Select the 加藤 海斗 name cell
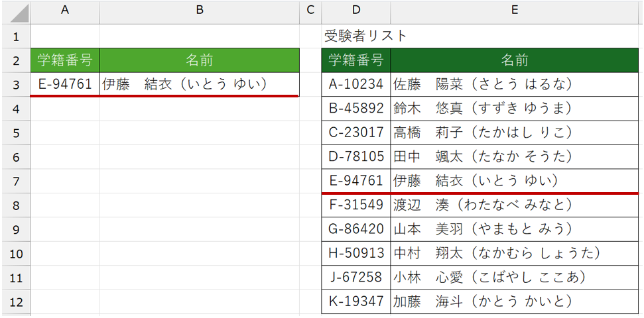644x318 pixels. pos(514,301)
